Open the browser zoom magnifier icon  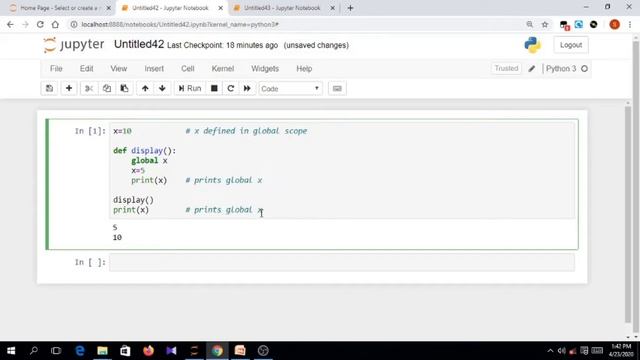[530, 24]
